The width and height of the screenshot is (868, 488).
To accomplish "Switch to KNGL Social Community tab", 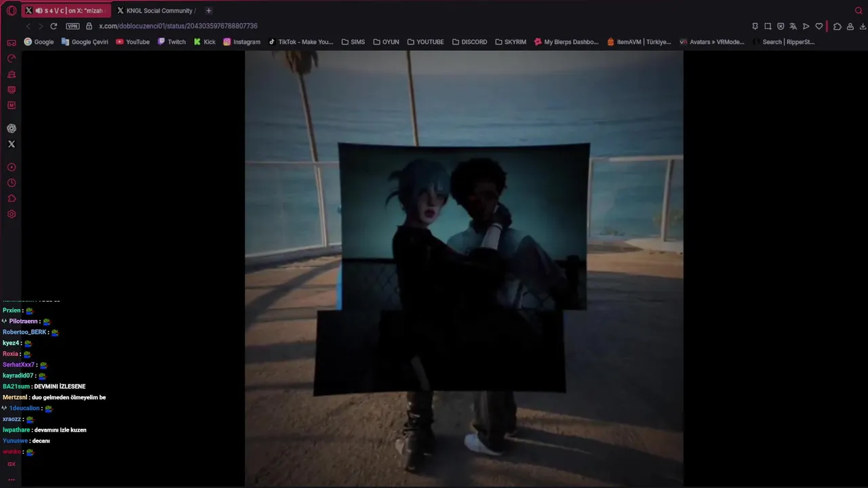I will coord(157,11).
